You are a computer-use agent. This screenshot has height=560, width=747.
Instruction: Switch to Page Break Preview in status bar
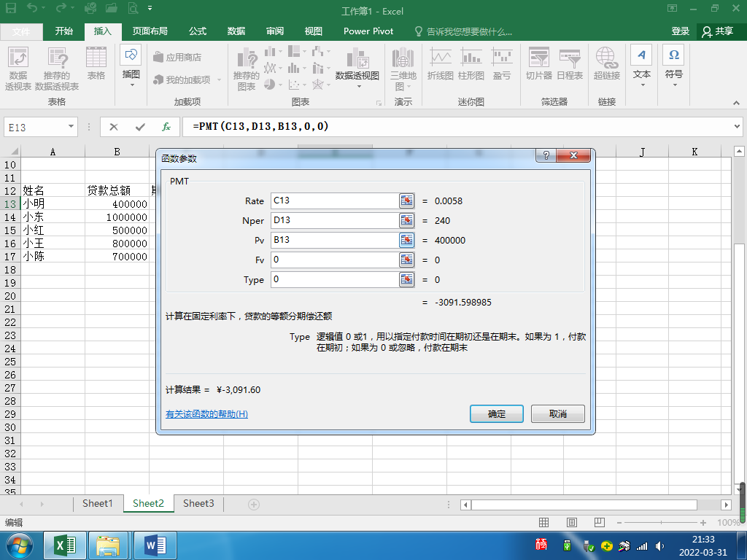pos(600,522)
